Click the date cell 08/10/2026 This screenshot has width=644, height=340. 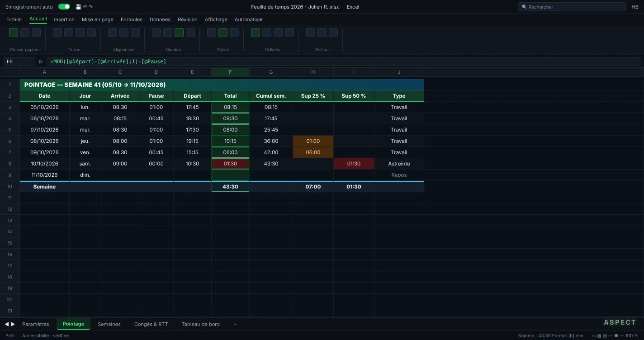pos(44,141)
